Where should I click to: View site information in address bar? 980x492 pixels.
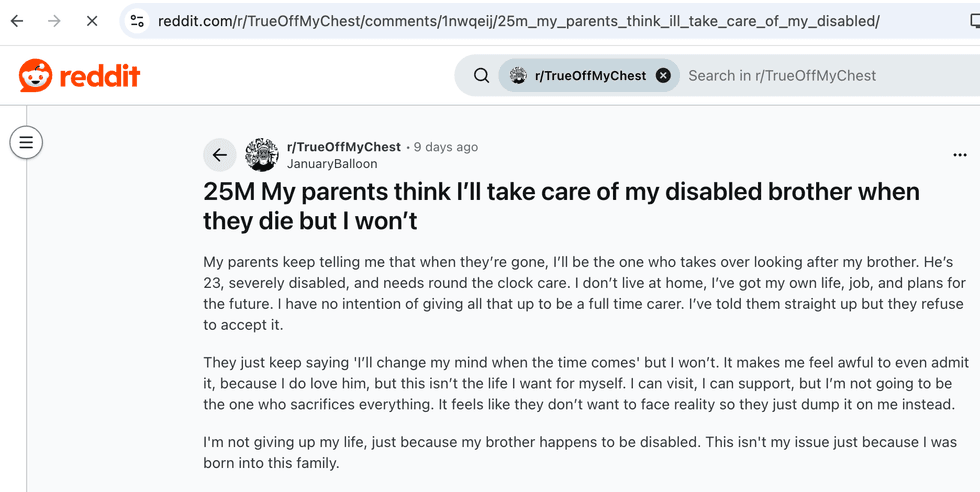pyautogui.click(x=138, y=21)
